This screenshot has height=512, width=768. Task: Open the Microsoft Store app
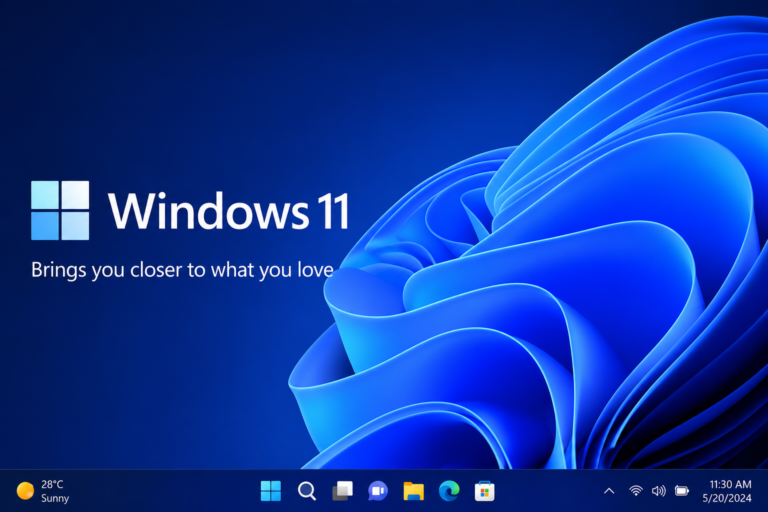(484, 490)
